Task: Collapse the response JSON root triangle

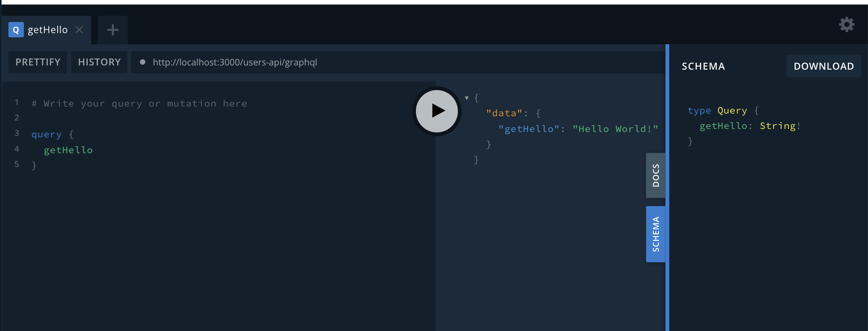Action: point(467,98)
